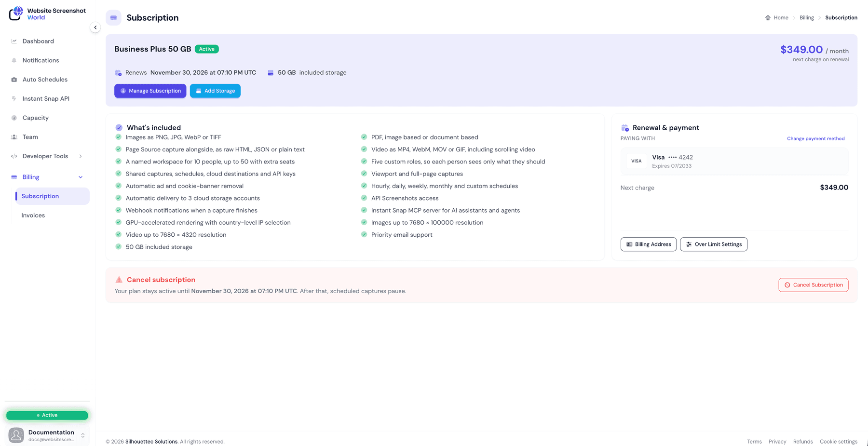Open the Dashboard menu item
Viewport: 868px width, 446px height.
tap(47, 41)
